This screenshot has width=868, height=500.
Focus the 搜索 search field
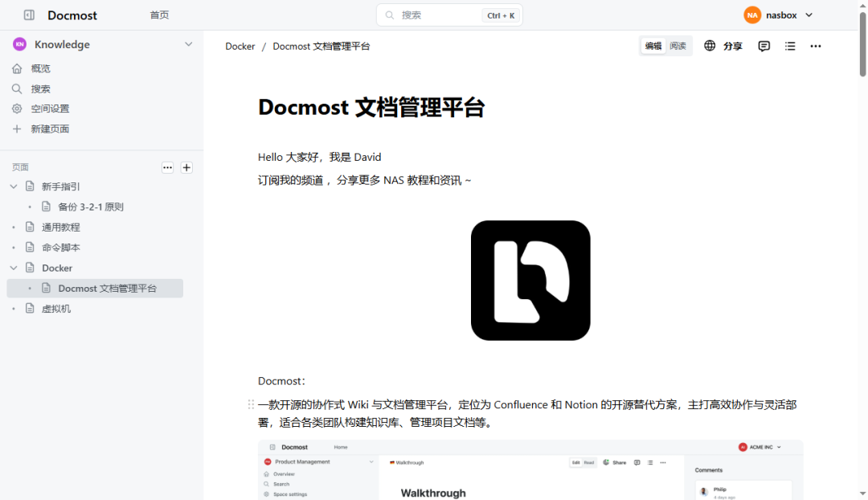[449, 15]
